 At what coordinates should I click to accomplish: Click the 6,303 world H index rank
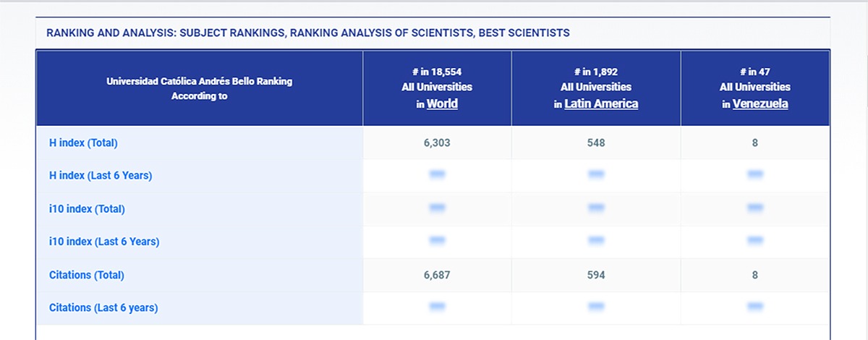pyautogui.click(x=437, y=143)
